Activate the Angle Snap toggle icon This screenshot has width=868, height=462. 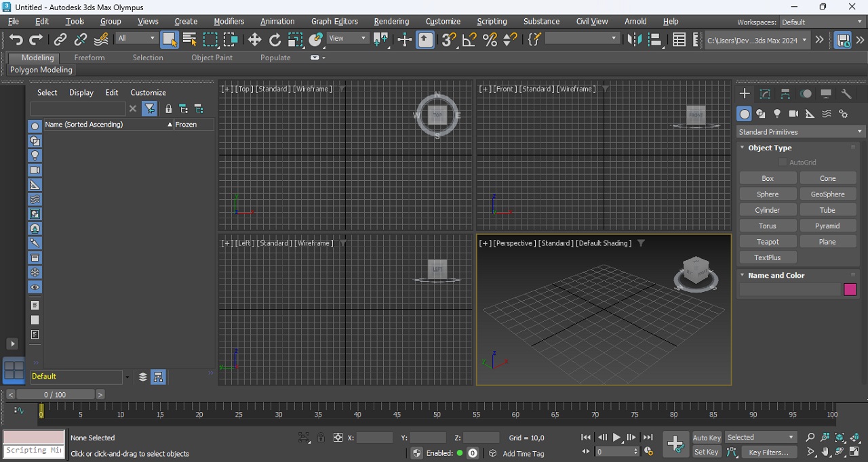click(x=469, y=40)
